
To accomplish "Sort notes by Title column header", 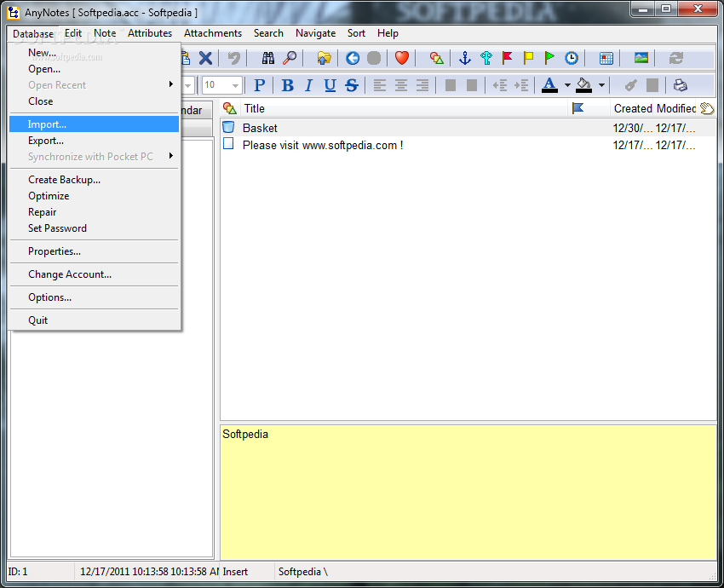I will coord(404,108).
